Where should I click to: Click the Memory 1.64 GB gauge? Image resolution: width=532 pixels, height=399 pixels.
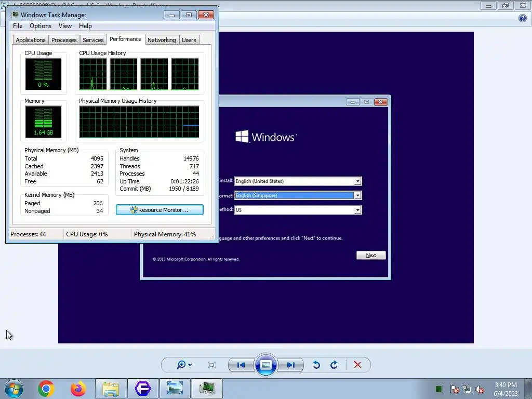click(x=44, y=122)
